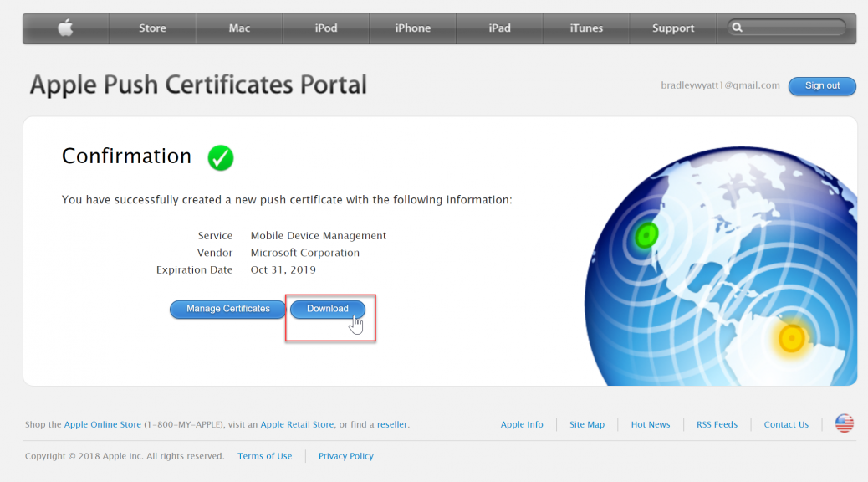Open the Apple Retail Store link

297,424
